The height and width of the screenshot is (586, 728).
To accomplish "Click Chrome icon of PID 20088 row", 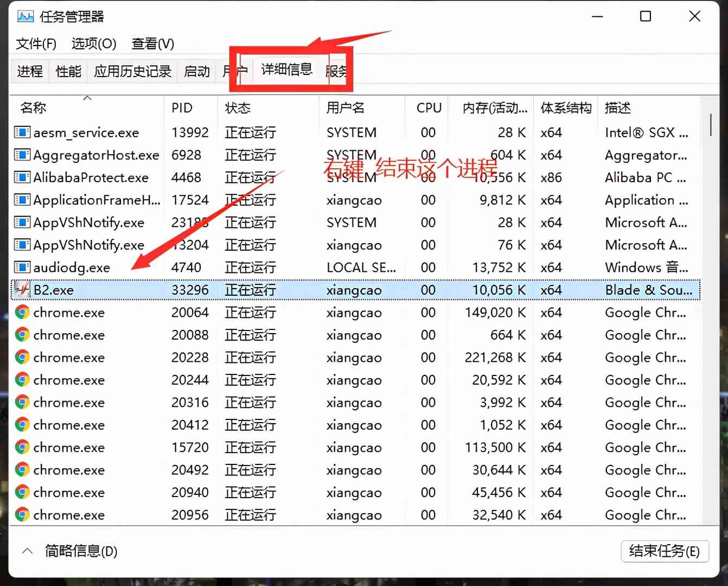I will click(22, 335).
